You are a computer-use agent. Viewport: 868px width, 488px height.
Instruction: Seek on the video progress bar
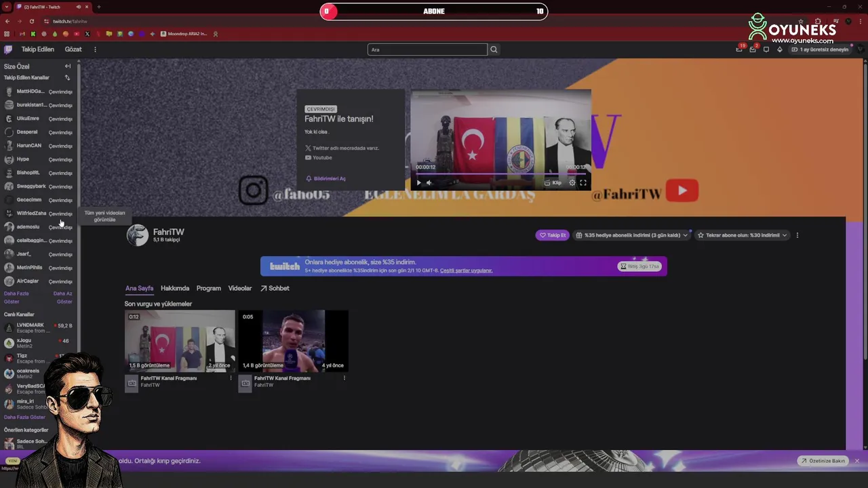click(x=500, y=174)
